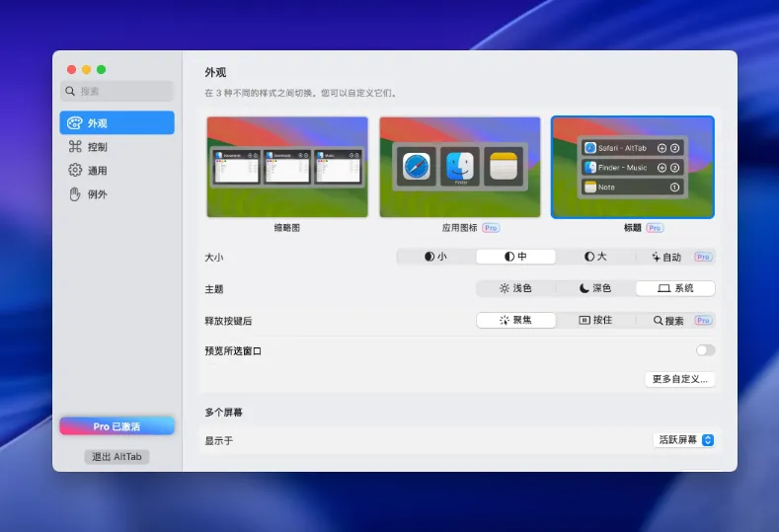Click the 释放按键后 label
The height and width of the screenshot is (532, 779).
(228, 321)
